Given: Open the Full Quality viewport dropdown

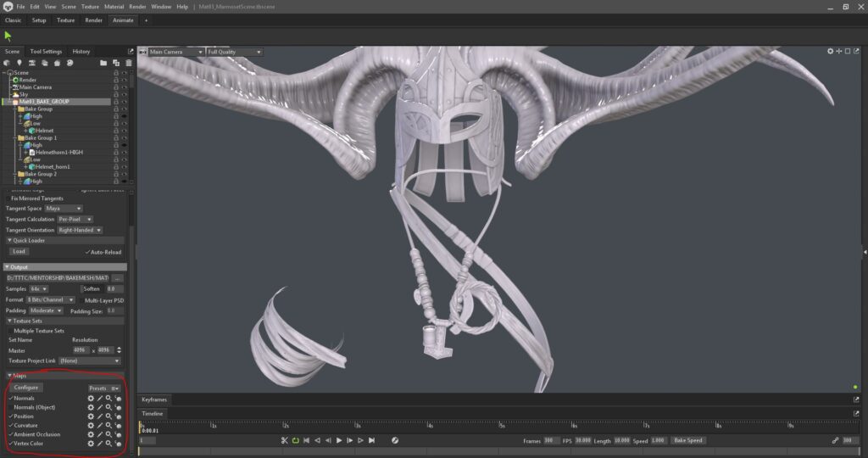Looking at the screenshot, I should [x=234, y=52].
